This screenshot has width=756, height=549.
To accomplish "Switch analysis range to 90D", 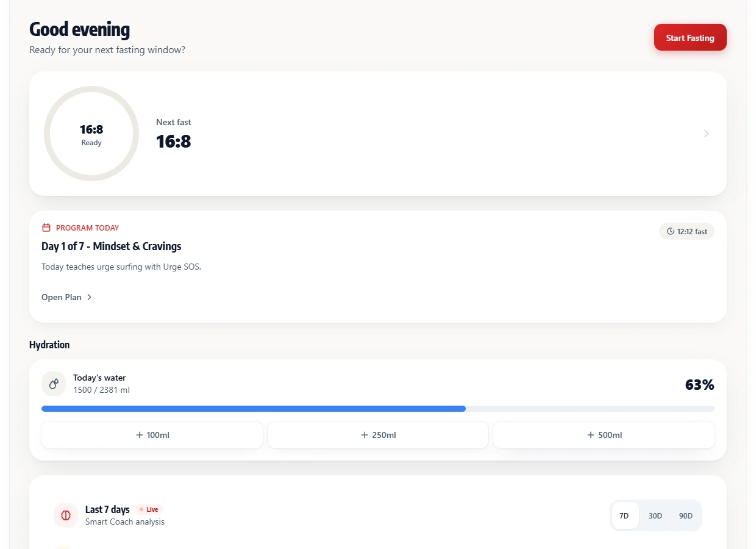I will point(686,515).
